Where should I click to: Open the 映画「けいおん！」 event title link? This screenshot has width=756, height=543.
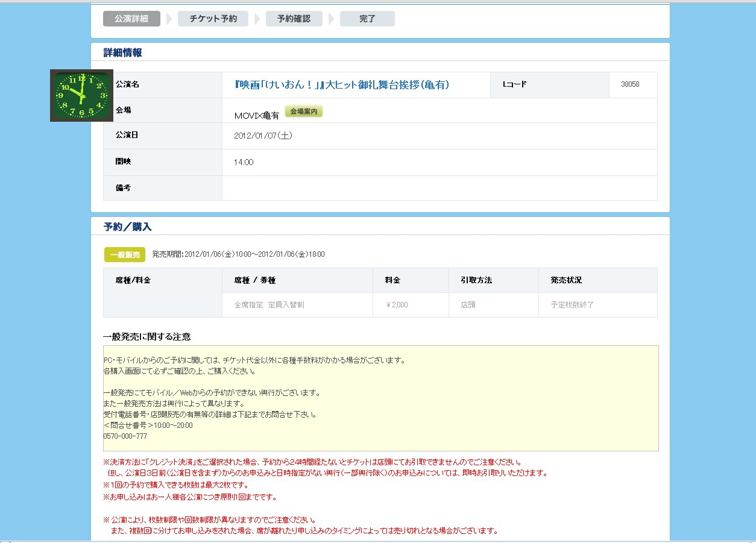click(341, 85)
